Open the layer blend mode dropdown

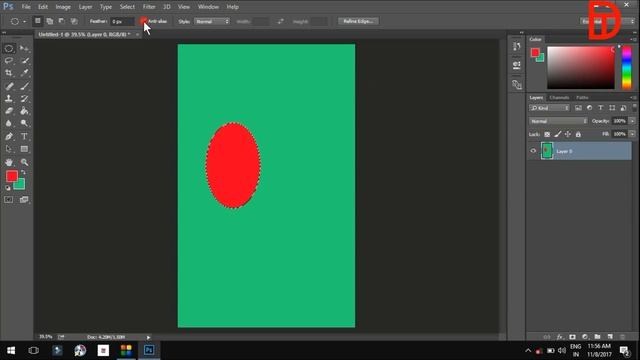pos(558,121)
